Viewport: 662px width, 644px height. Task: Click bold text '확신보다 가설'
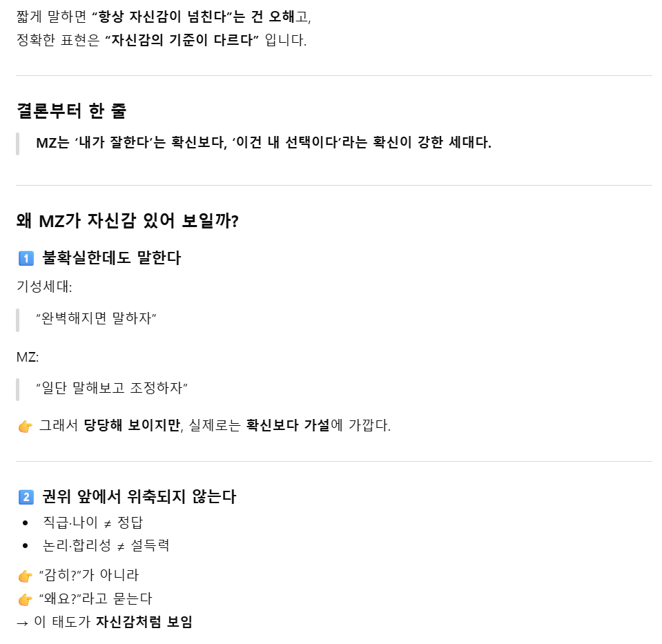pyautogui.click(x=287, y=425)
